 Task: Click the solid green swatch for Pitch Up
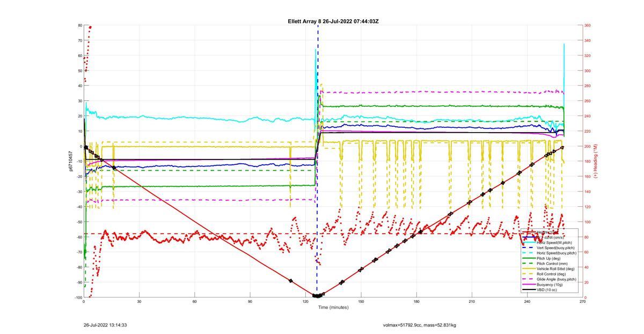pos(530,258)
